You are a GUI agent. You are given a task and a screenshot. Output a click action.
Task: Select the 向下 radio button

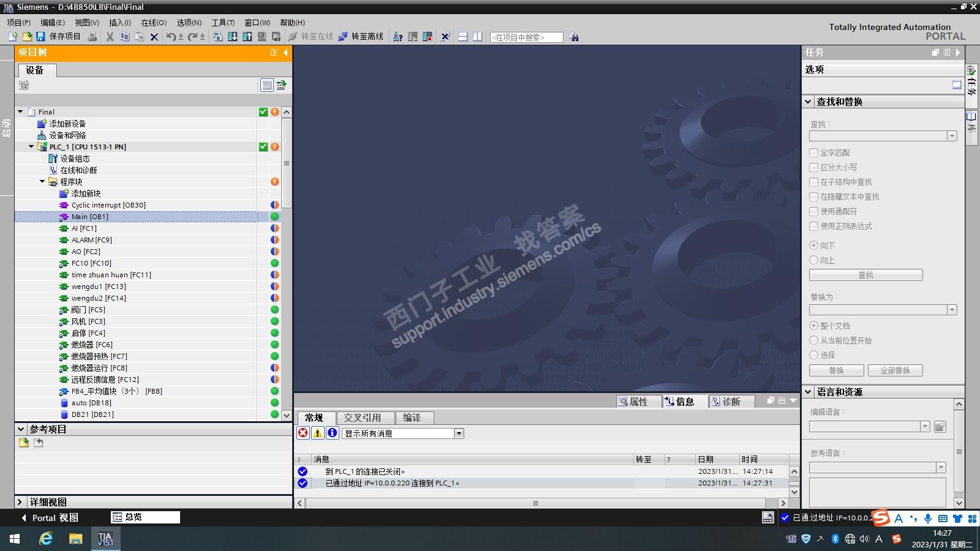tap(814, 245)
